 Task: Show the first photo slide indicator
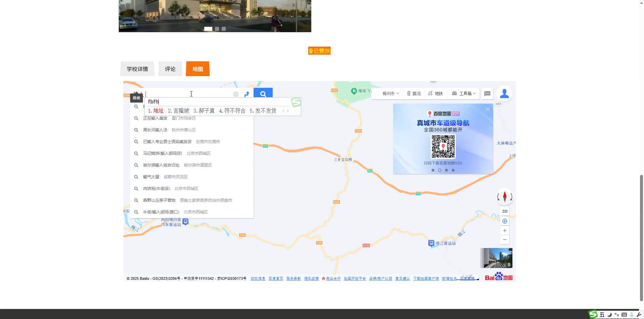(208, 29)
